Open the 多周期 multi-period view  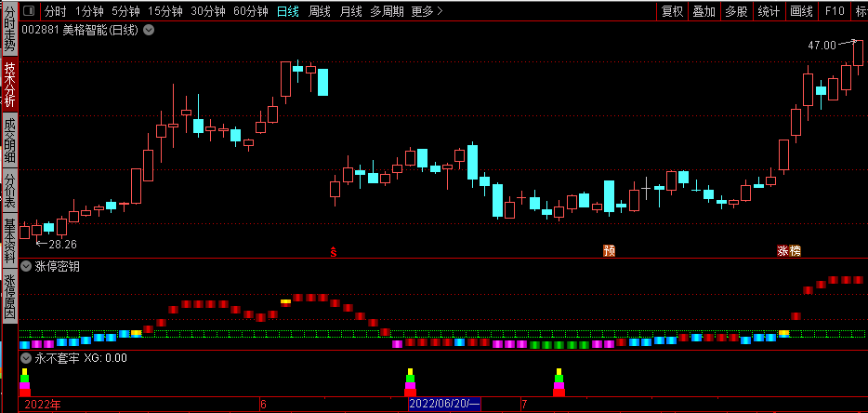387,11
